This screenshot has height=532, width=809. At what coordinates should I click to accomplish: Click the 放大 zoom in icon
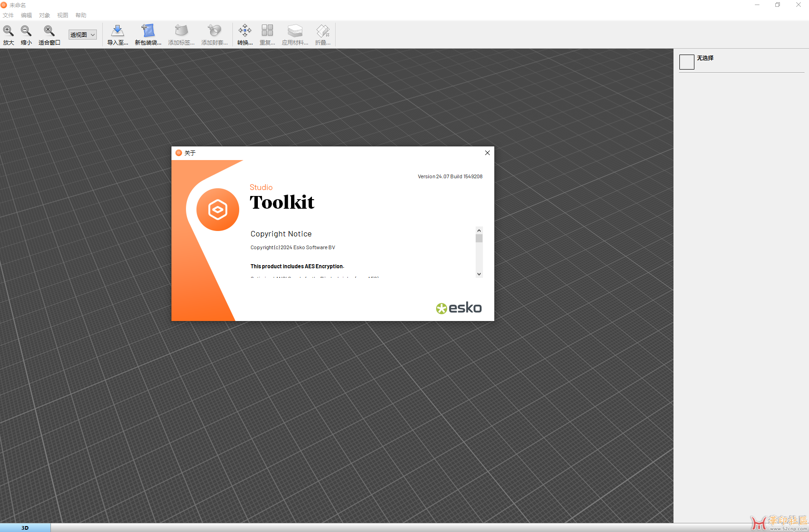(x=8, y=30)
